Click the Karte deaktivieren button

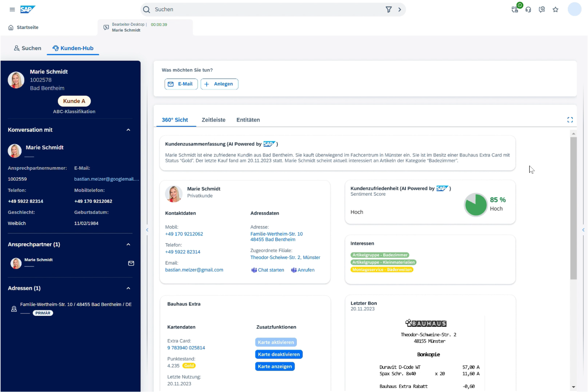coord(279,354)
